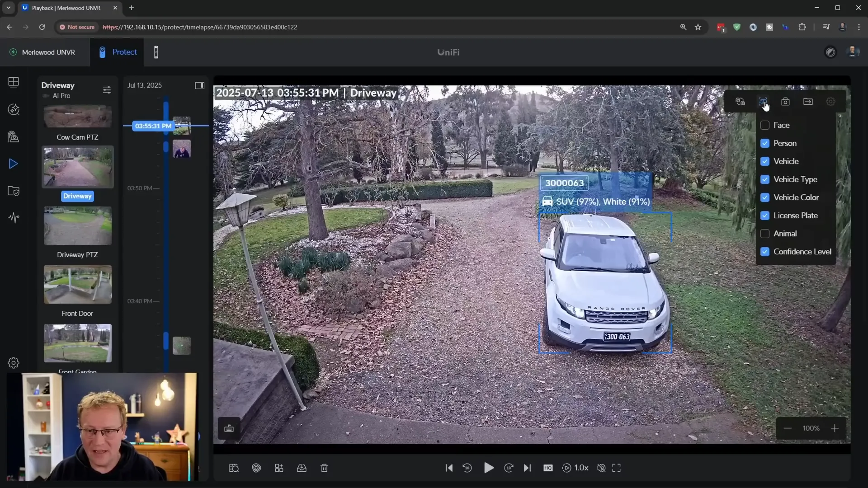This screenshot has width=868, height=488.
Task: Uncheck the License Plate checkbox
Action: 765,216
